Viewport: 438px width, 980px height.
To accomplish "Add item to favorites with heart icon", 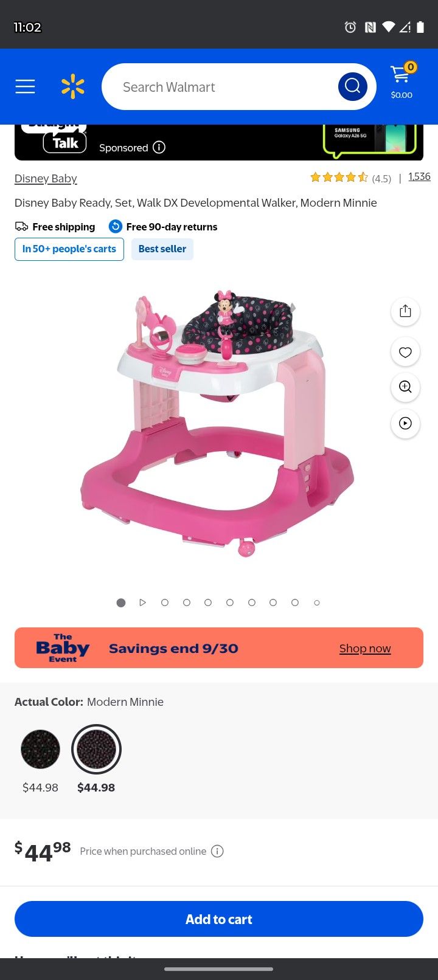I will point(405,352).
